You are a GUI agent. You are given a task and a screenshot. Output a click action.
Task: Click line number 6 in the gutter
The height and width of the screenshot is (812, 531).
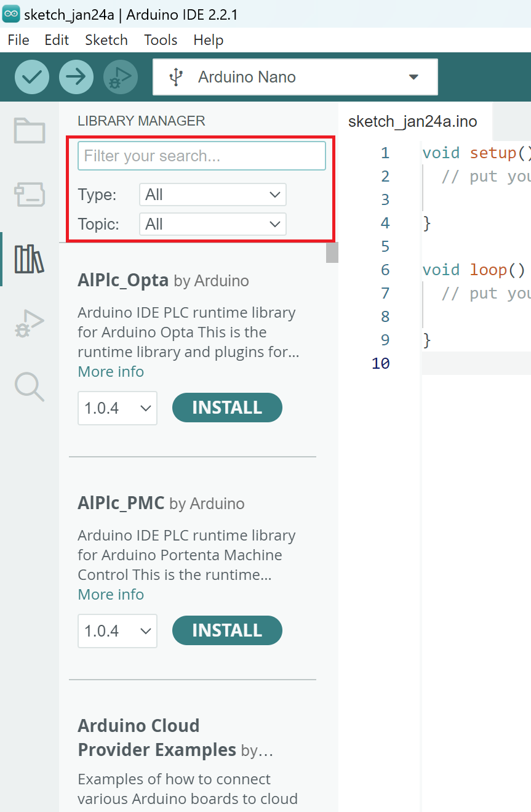385,270
